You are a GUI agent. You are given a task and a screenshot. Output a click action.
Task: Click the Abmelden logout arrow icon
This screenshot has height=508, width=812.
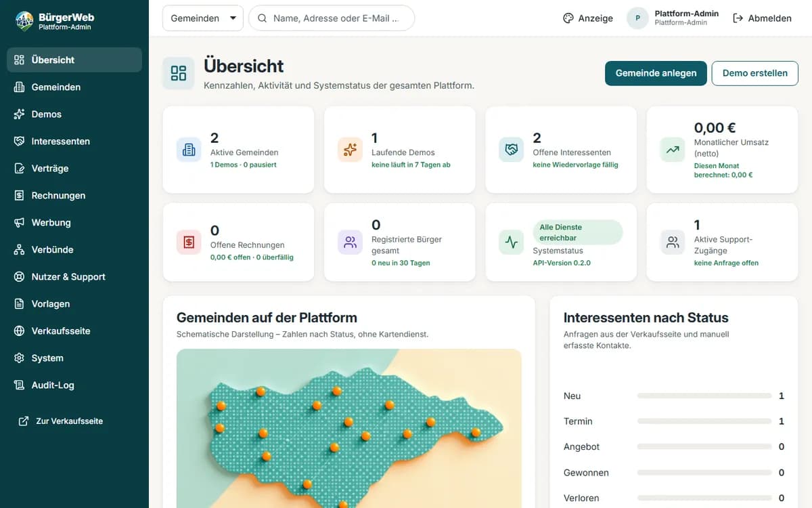(x=738, y=18)
